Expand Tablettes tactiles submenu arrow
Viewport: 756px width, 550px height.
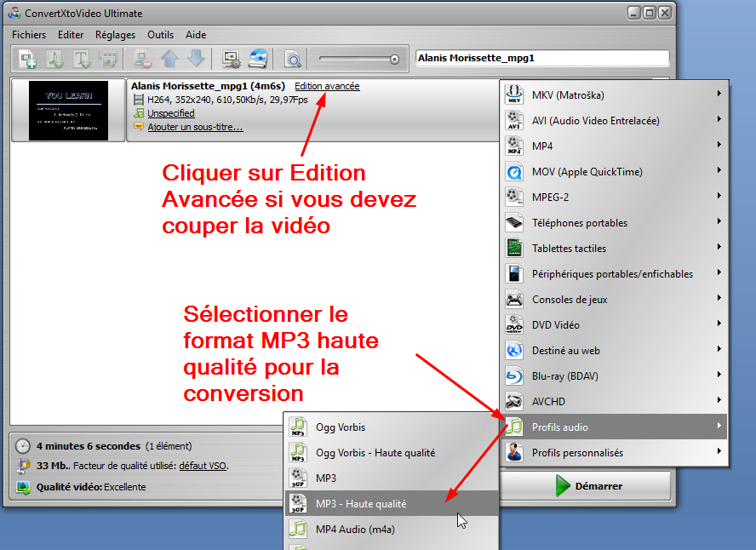click(x=719, y=247)
